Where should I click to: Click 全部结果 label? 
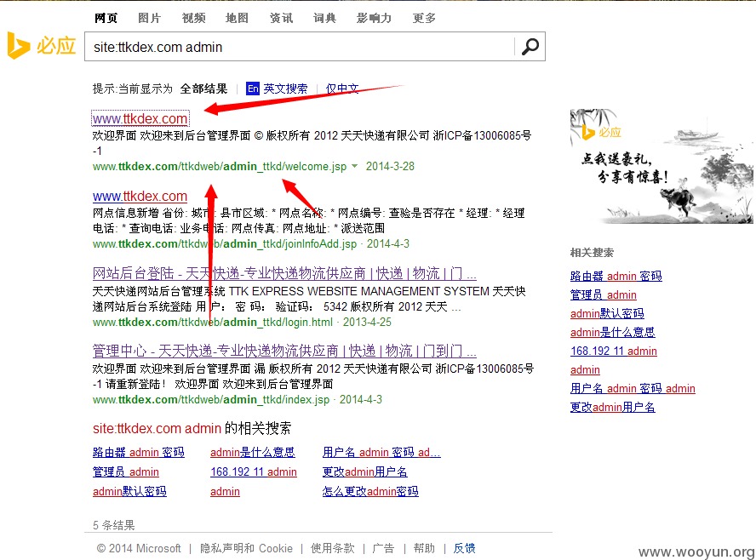pyautogui.click(x=204, y=89)
